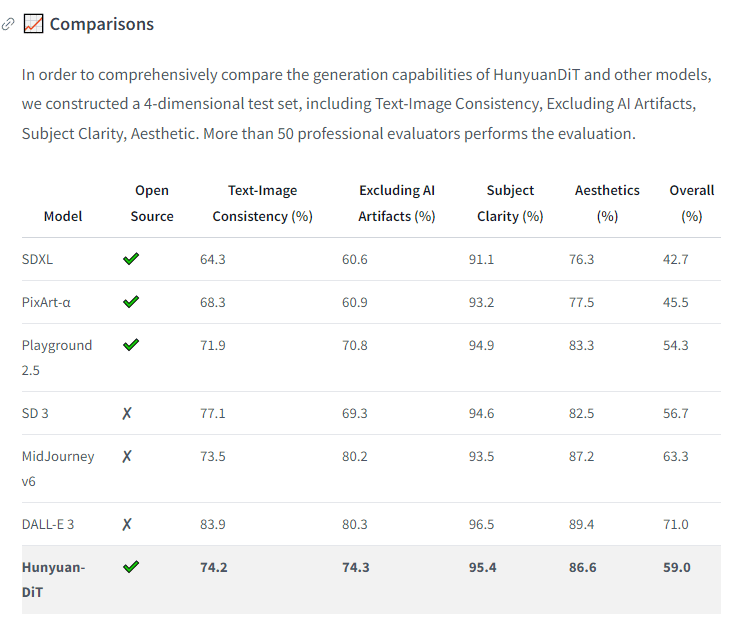The height and width of the screenshot is (621, 749).
Task: Click the X mark in SD 3 row
Action: (x=127, y=413)
